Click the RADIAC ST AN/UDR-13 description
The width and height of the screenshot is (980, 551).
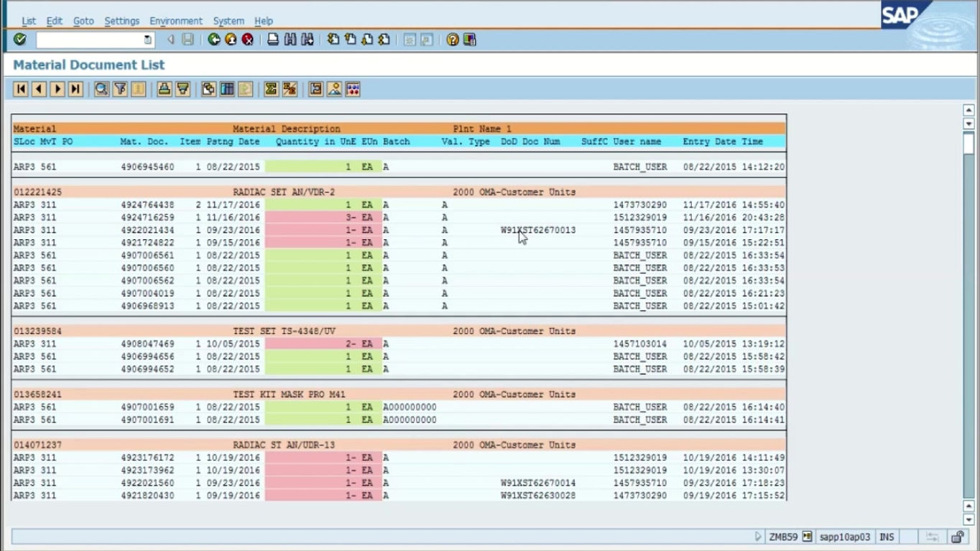coord(284,445)
